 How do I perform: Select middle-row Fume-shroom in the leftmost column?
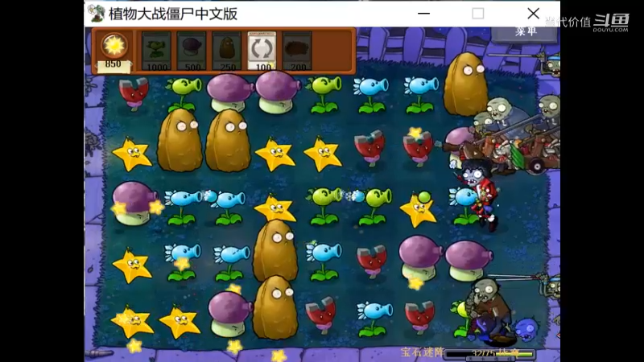click(x=134, y=204)
